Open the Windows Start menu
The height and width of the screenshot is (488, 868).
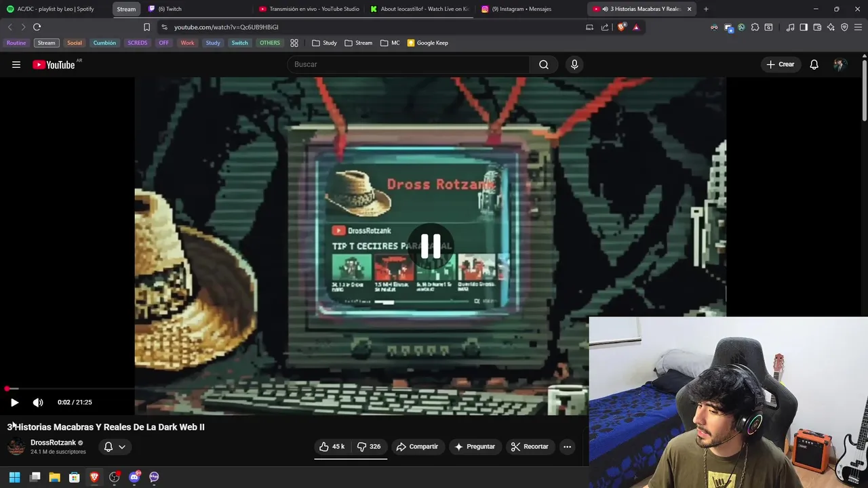click(x=14, y=477)
